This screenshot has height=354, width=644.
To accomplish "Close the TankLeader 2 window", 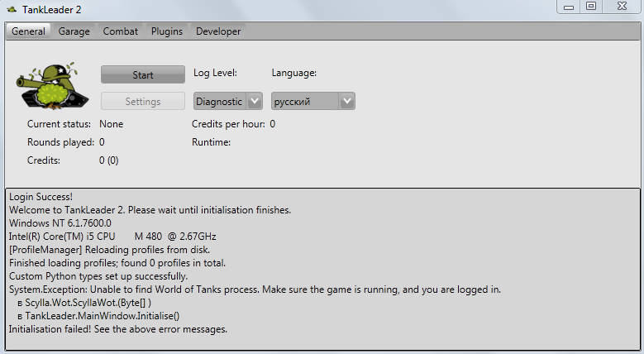I will click(x=622, y=7).
